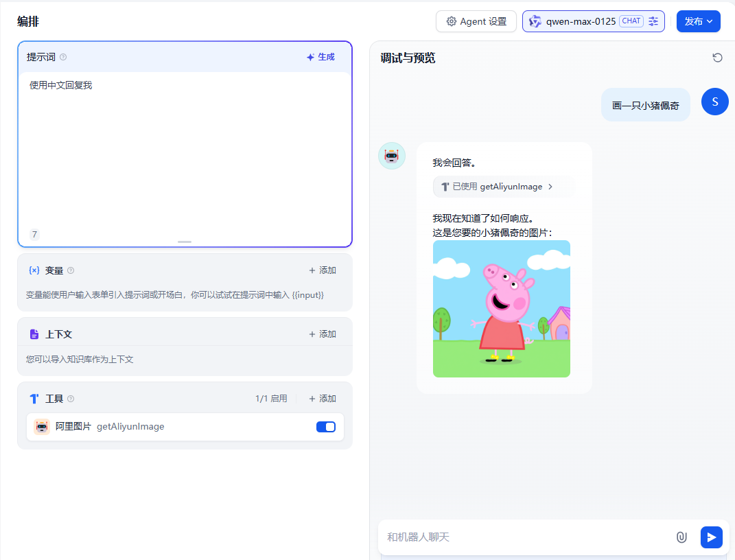Click the 1/1 启用 tools status
The width and height of the screenshot is (735, 560).
pyautogui.click(x=271, y=399)
